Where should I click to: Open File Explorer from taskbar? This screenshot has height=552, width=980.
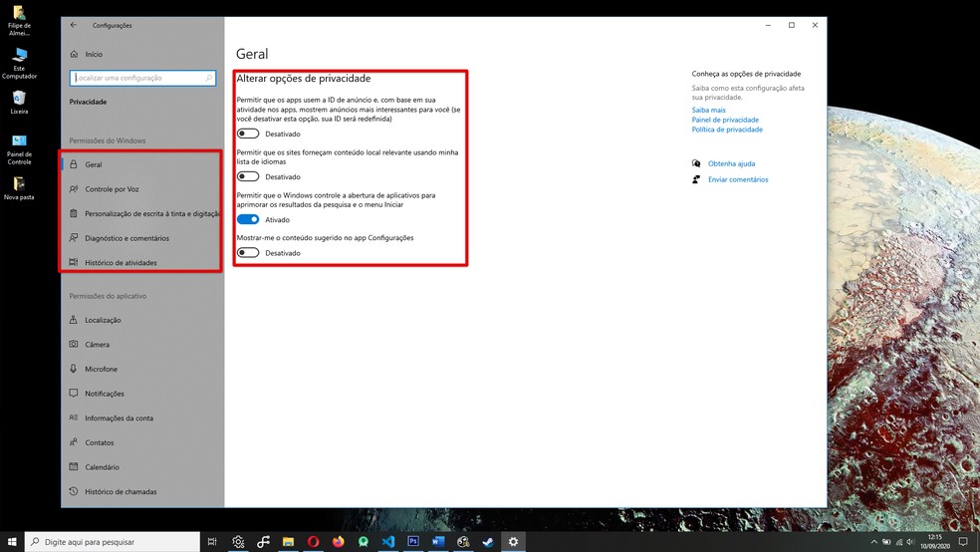(288, 542)
